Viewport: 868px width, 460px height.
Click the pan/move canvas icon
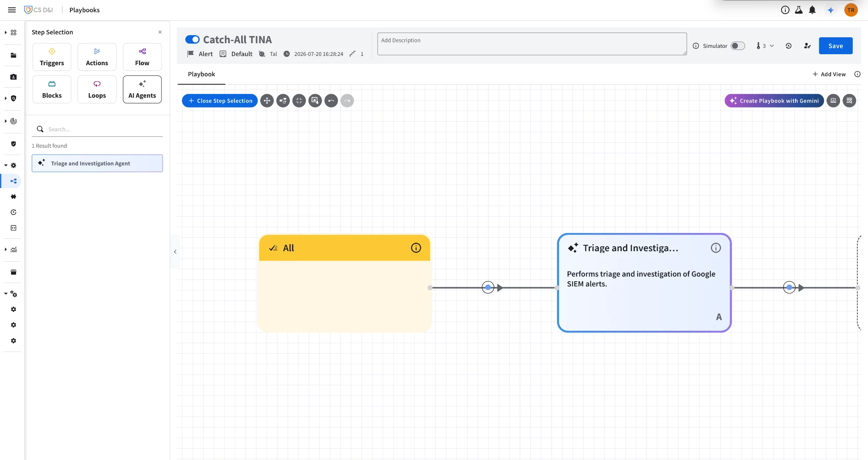(267, 101)
